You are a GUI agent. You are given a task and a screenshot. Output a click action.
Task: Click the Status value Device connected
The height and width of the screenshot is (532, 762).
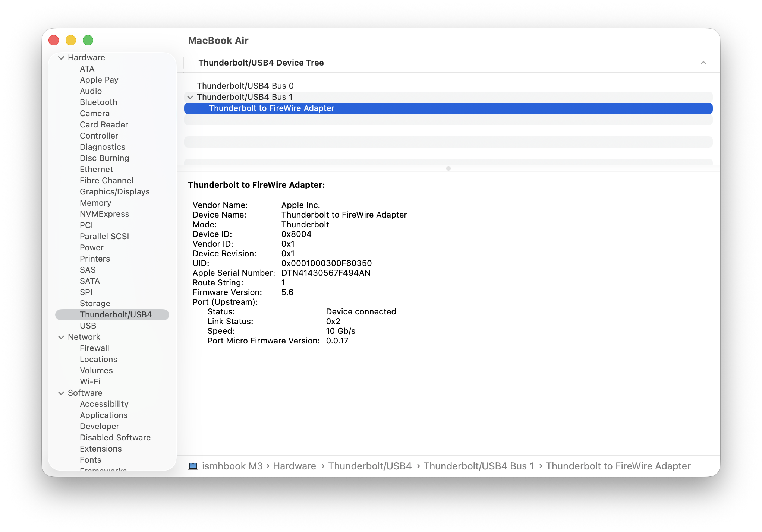361,312
